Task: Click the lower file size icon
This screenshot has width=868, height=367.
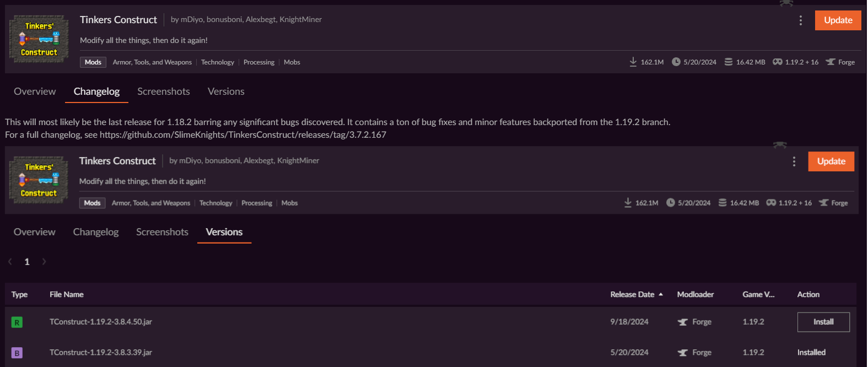Action: pyautogui.click(x=723, y=203)
